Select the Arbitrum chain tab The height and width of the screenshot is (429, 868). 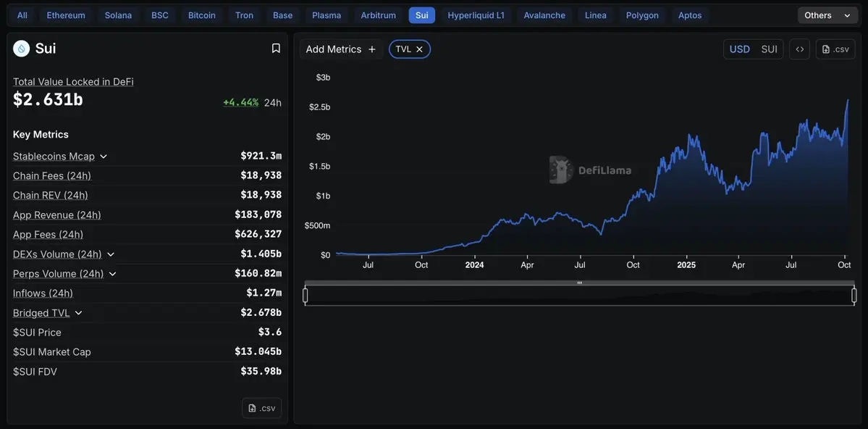(379, 15)
